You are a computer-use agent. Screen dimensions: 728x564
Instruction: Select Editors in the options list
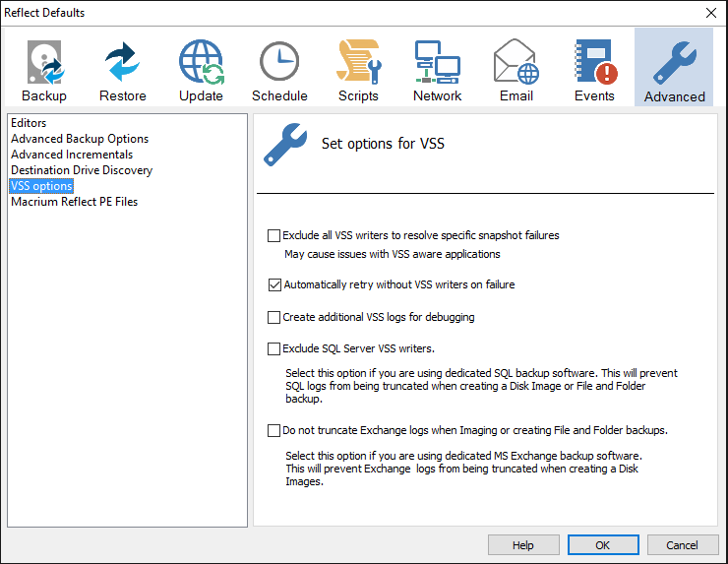point(30,123)
